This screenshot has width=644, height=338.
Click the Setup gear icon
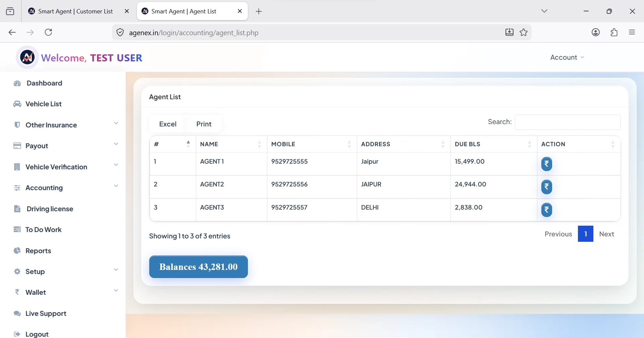tap(17, 271)
